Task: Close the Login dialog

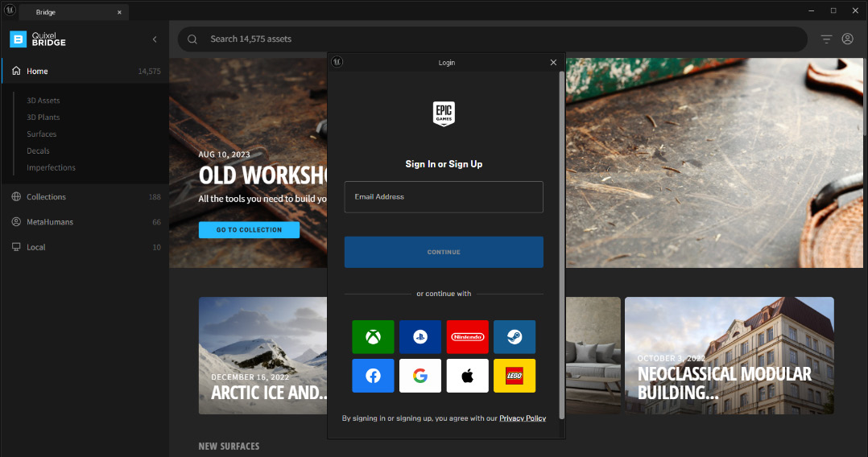Action: click(553, 63)
